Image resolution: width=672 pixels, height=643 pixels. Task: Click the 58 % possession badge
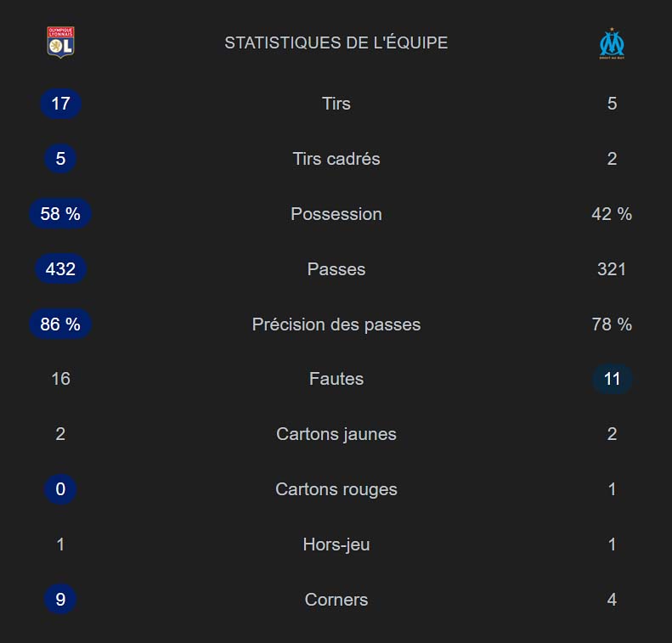tap(60, 214)
